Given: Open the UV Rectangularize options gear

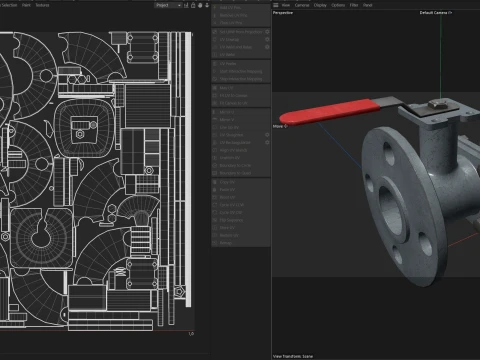Looking at the screenshot, I should 267,142.
